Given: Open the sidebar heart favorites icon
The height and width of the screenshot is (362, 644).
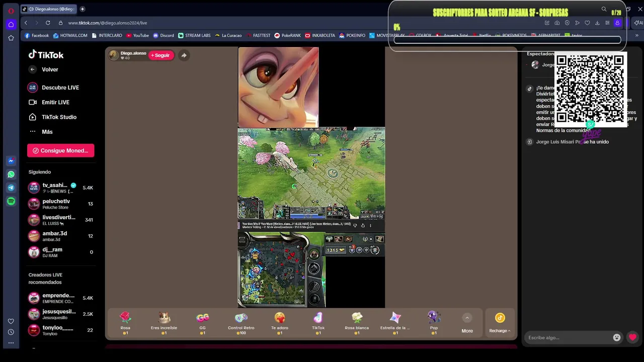Looking at the screenshot, I should point(11,321).
